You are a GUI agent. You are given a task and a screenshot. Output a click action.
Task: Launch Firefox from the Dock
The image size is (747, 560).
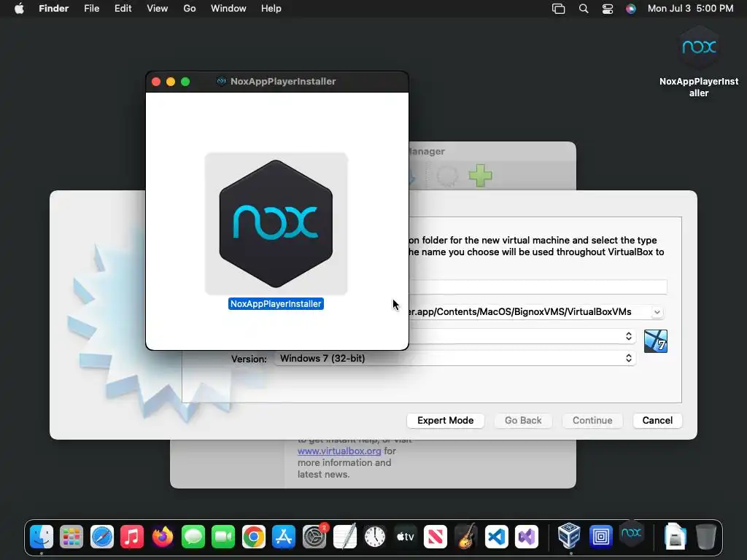[x=163, y=537]
